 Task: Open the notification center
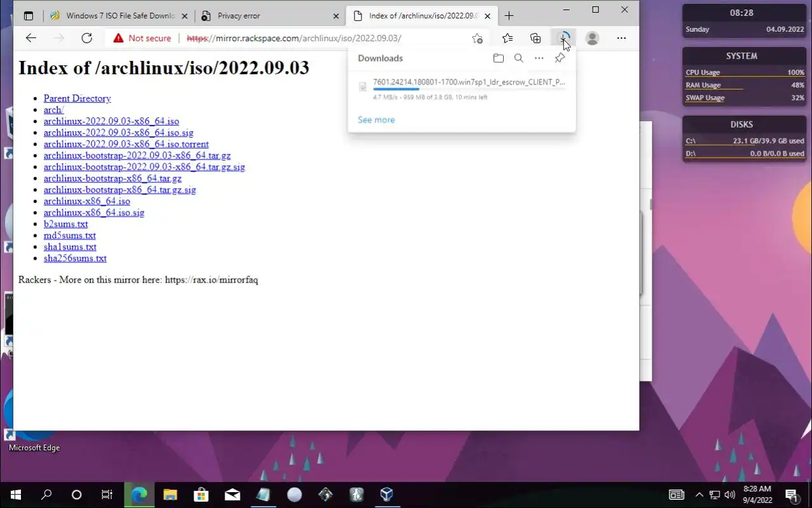[792, 495]
